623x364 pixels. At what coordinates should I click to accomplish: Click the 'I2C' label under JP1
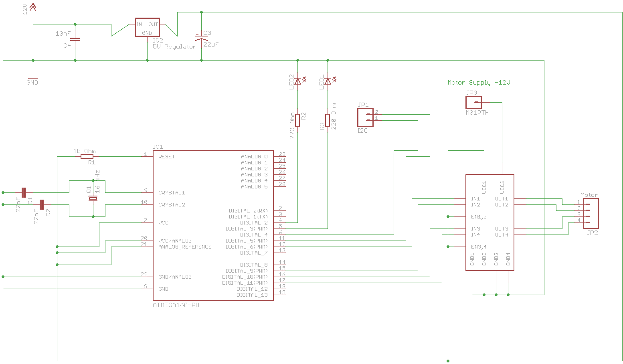(x=362, y=131)
